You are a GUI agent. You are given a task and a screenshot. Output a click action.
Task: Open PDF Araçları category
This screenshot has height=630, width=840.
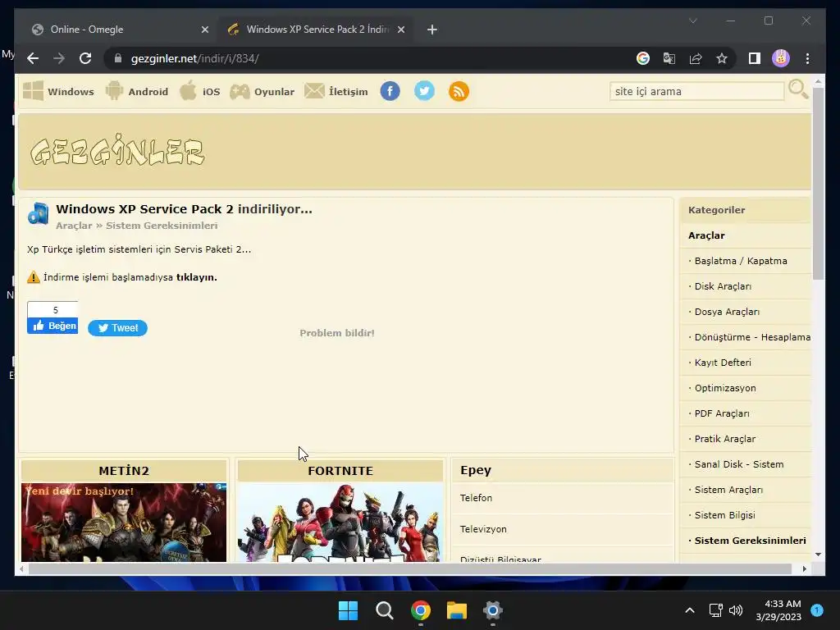click(x=722, y=413)
